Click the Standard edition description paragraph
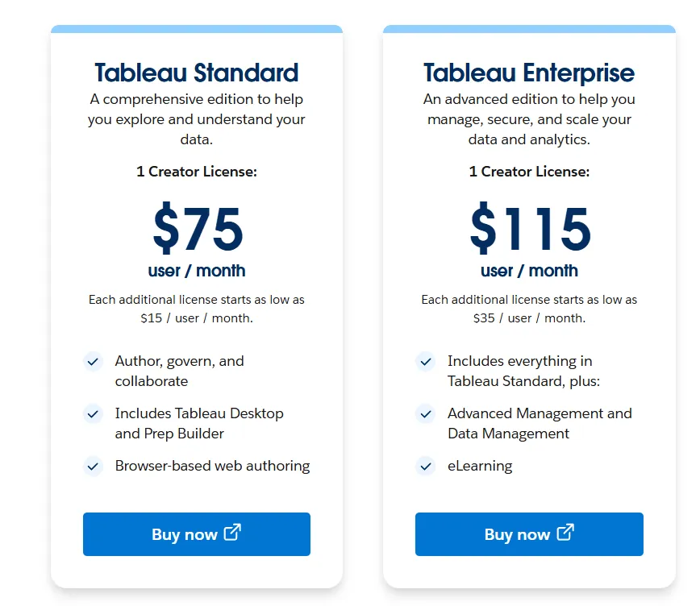 (x=196, y=119)
